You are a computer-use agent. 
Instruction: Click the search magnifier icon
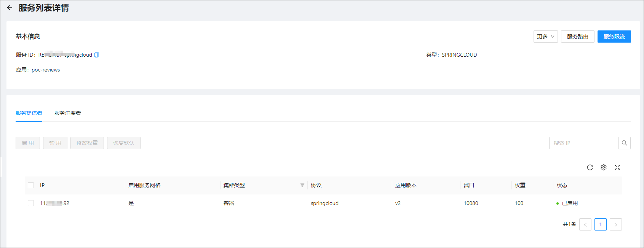[625, 143]
